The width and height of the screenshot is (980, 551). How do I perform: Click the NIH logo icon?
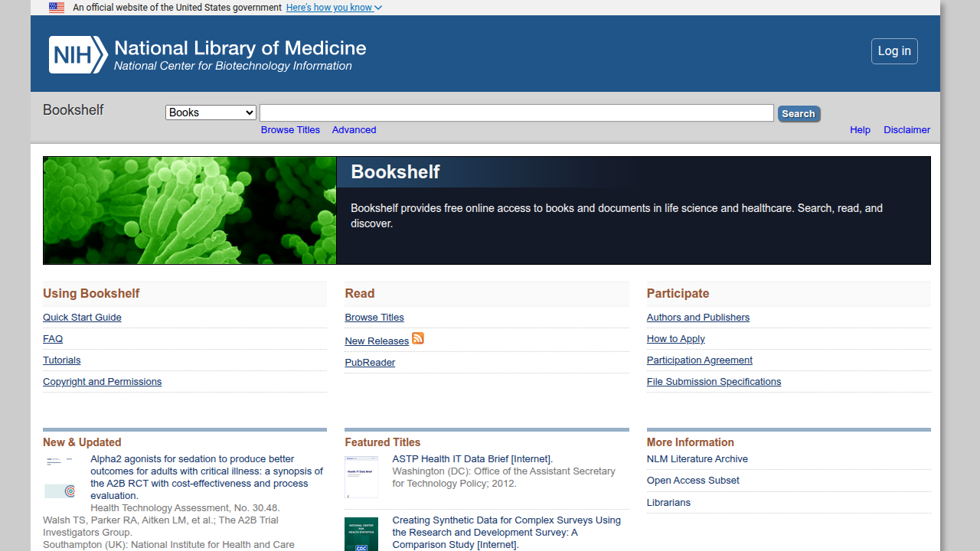(x=78, y=55)
